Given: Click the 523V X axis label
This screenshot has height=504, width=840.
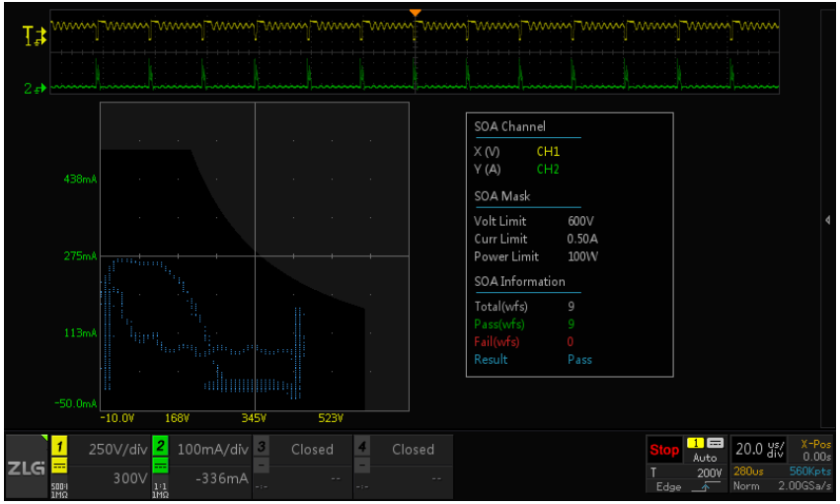Looking at the screenshot, I should [331, 418].
